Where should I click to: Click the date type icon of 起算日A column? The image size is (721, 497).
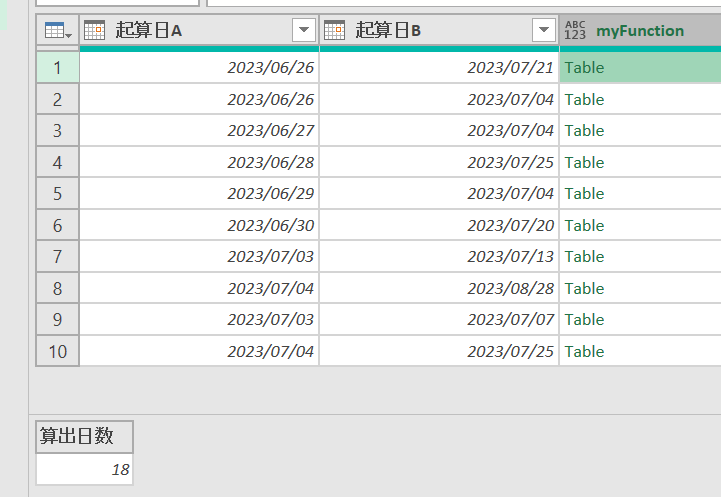[95, 31]
